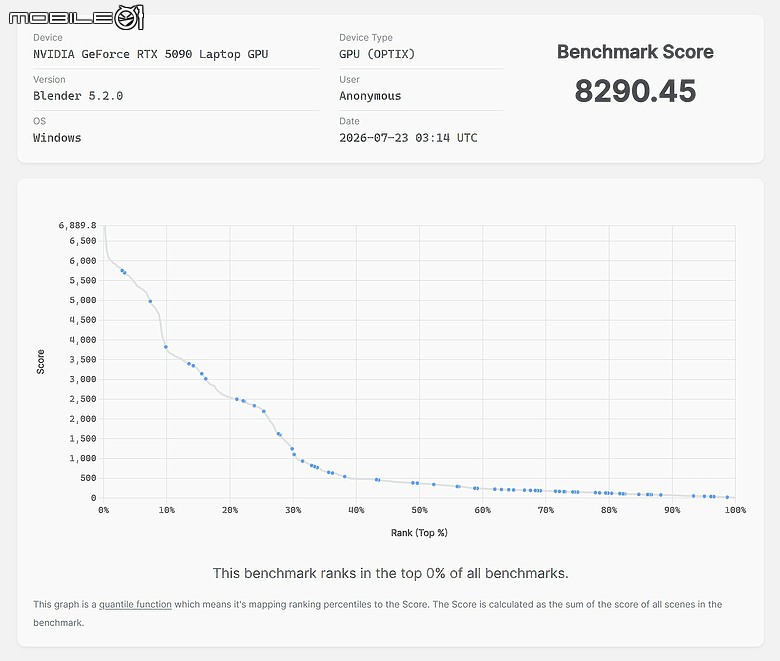Screen dimensions: 780x661
Task: Click the top 0% ranking statement
Action: click(x=390, y=573)
